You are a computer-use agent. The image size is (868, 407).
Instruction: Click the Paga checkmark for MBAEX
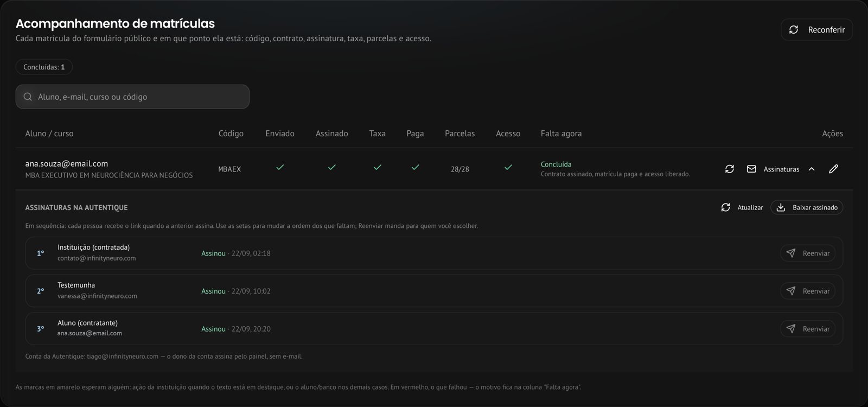click(415, 168)
